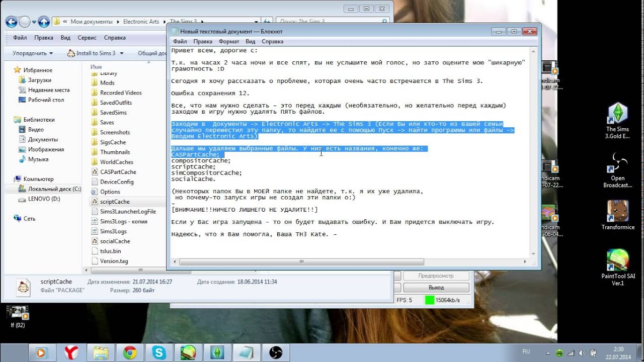Select the Options file

pyautogui.click(x=110, y=192)
